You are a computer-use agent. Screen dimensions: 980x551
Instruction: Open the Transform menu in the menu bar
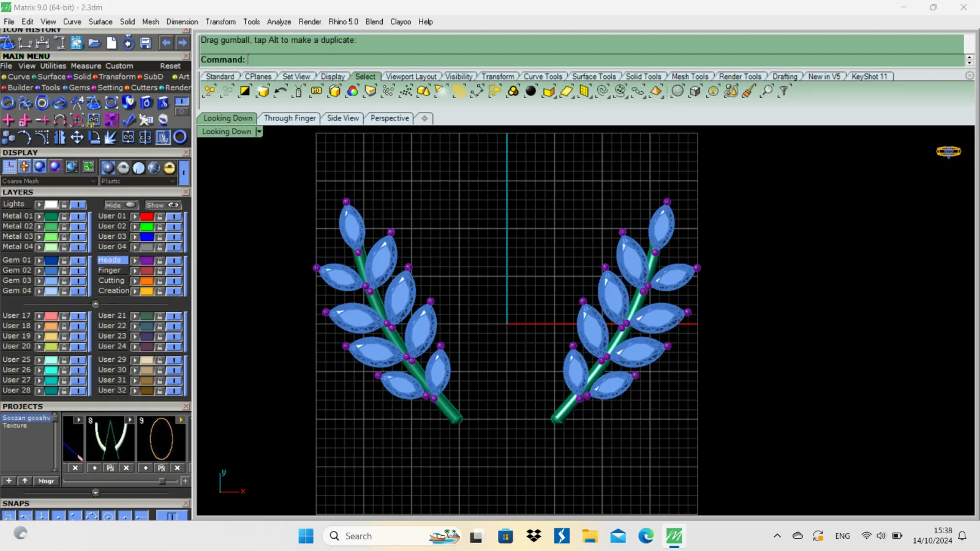click(221, 21)
